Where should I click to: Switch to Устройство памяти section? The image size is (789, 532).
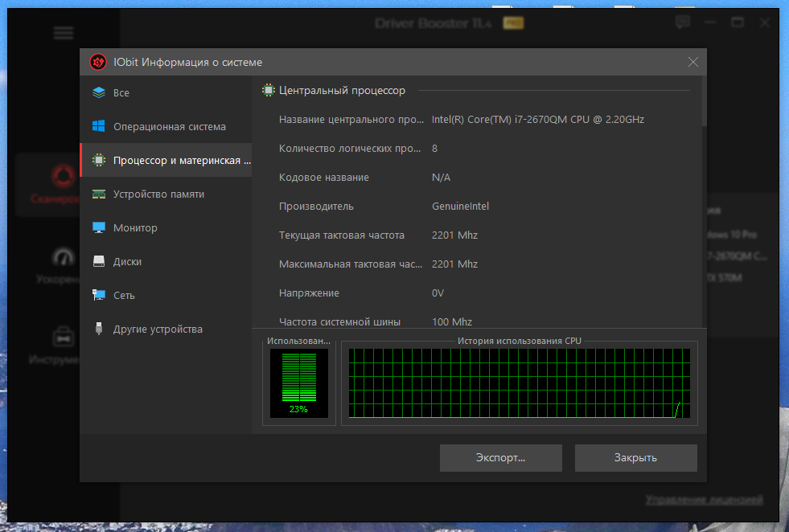(x=166, y=194)
